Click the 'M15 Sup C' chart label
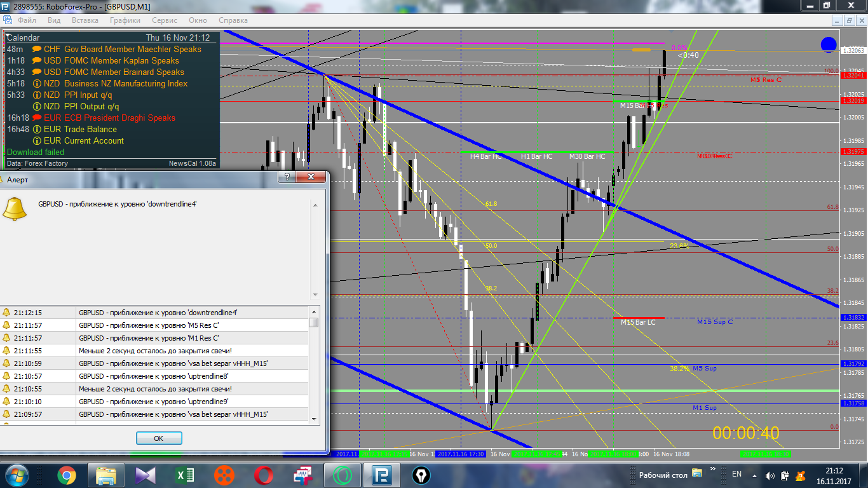Image resolution: width=868 pixels, height=488 pixels. click(x=715, y=322)
